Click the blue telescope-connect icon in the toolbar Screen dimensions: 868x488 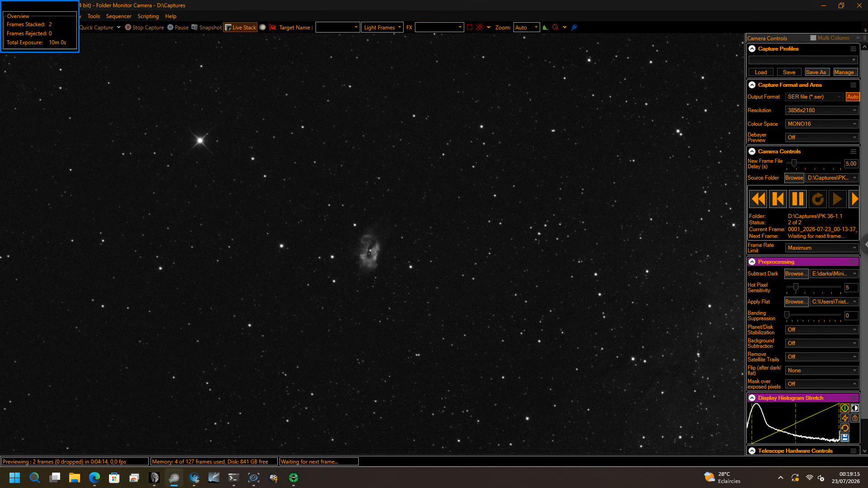pyautogui.click(x=574, y=28)
